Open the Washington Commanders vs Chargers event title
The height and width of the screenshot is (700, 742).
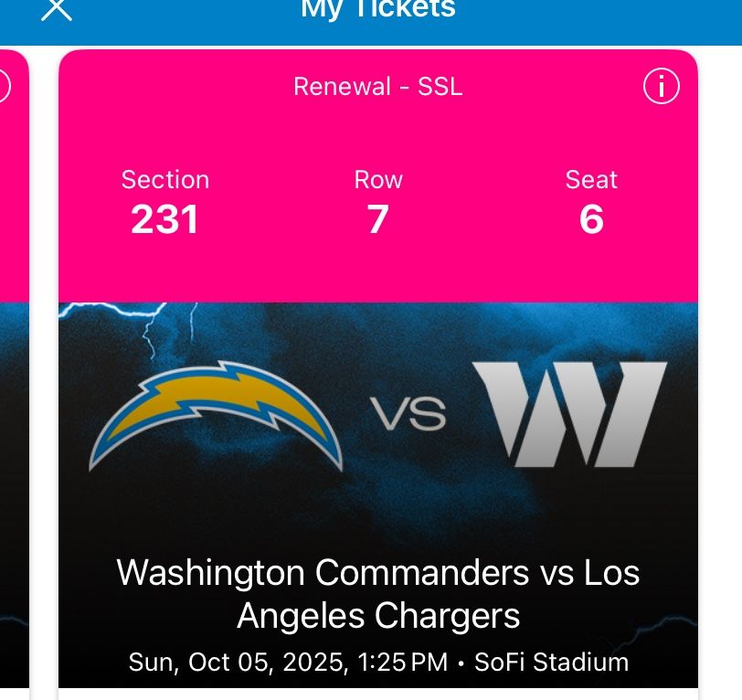tap(378, 594)
